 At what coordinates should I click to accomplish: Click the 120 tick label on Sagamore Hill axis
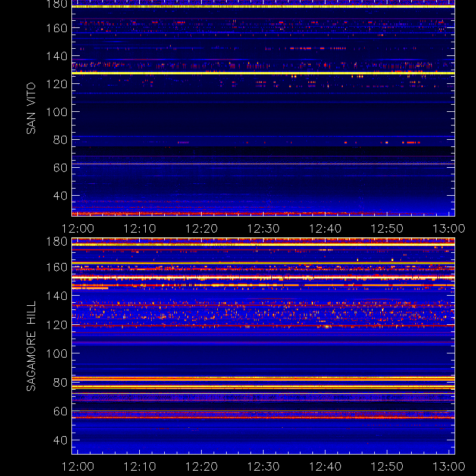point(57,325)
